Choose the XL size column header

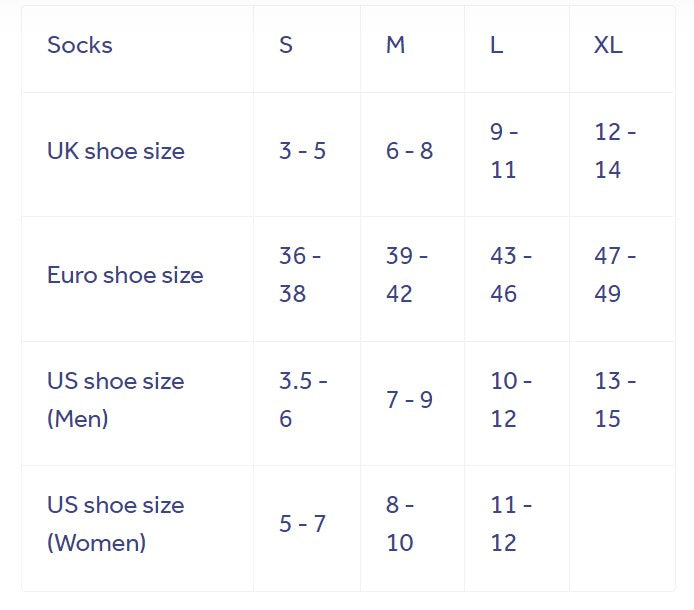pyautogui.click(x=608, y=46)
